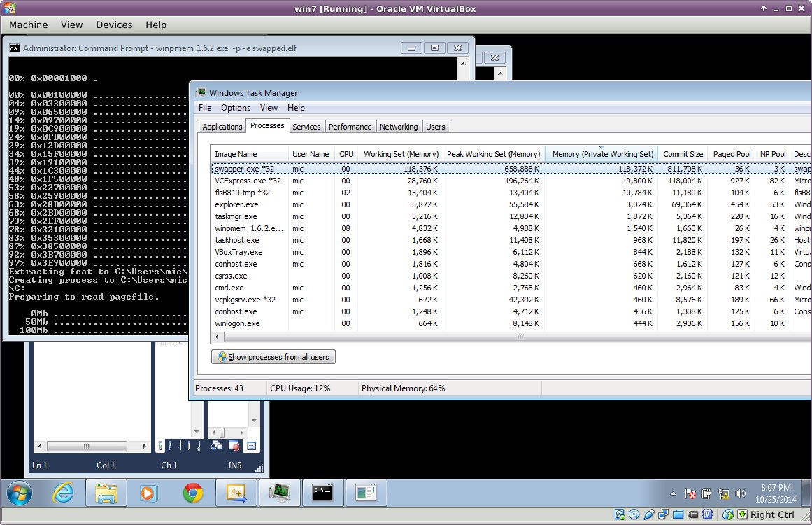Sort processes by Image Name column
The width and height of the screenshot is (812, 525).
pyautogui.click(x=250, y=154)
